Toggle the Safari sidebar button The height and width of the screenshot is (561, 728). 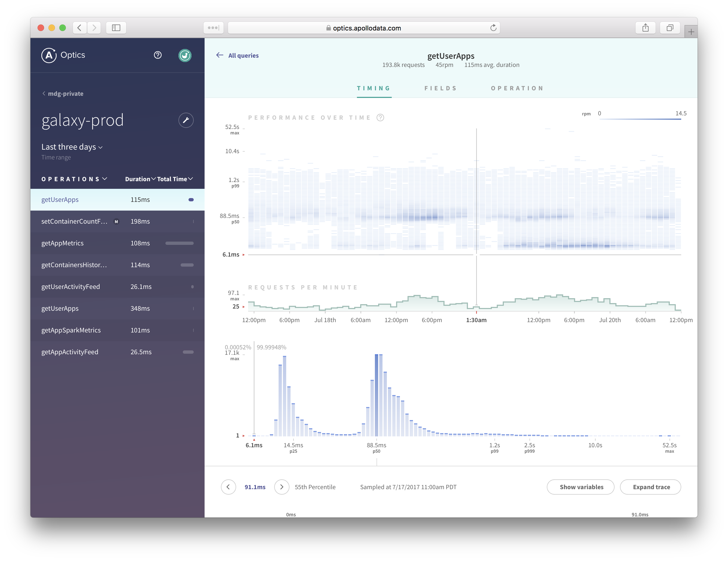pos(116,28)
